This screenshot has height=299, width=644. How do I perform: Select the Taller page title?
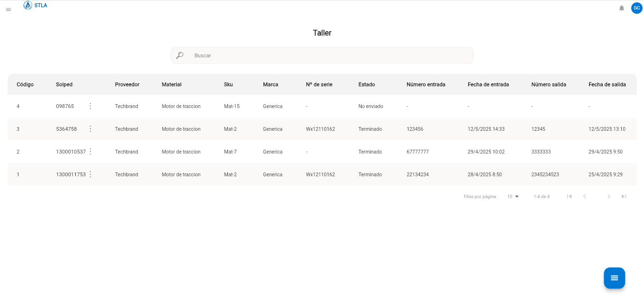[322, 33]
